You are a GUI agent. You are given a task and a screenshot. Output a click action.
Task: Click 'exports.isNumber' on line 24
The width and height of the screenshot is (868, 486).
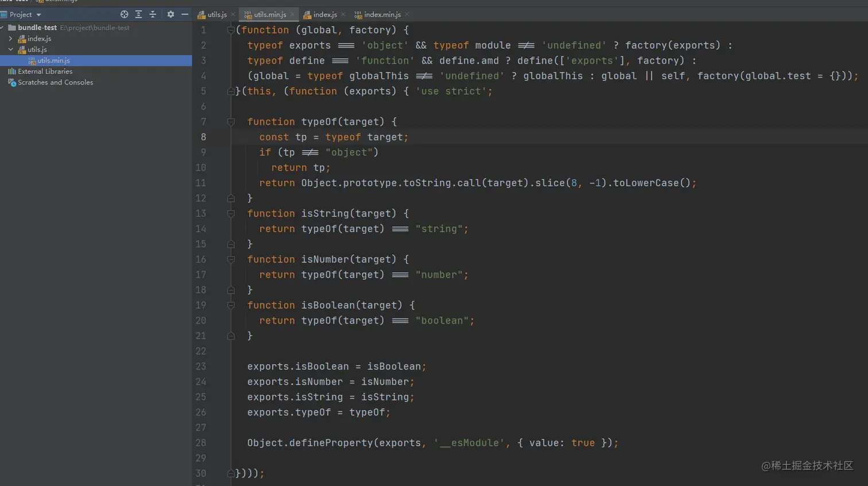295,382
